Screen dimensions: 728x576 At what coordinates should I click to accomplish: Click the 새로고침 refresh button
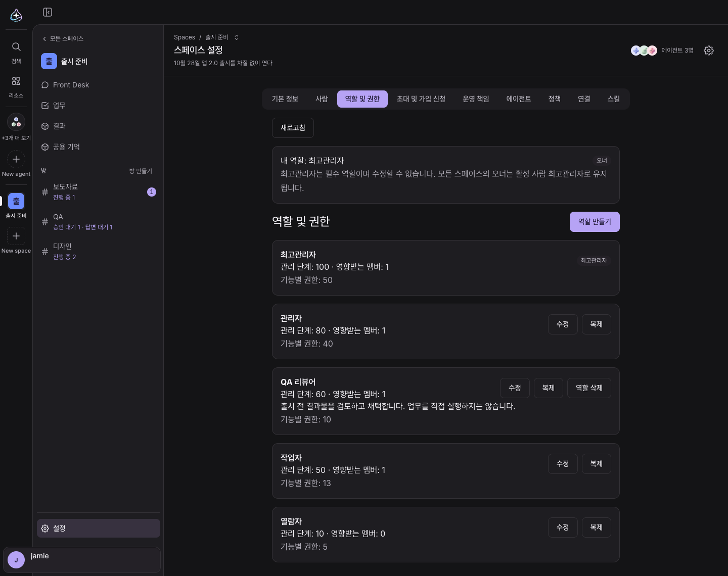tap(293, 128)
